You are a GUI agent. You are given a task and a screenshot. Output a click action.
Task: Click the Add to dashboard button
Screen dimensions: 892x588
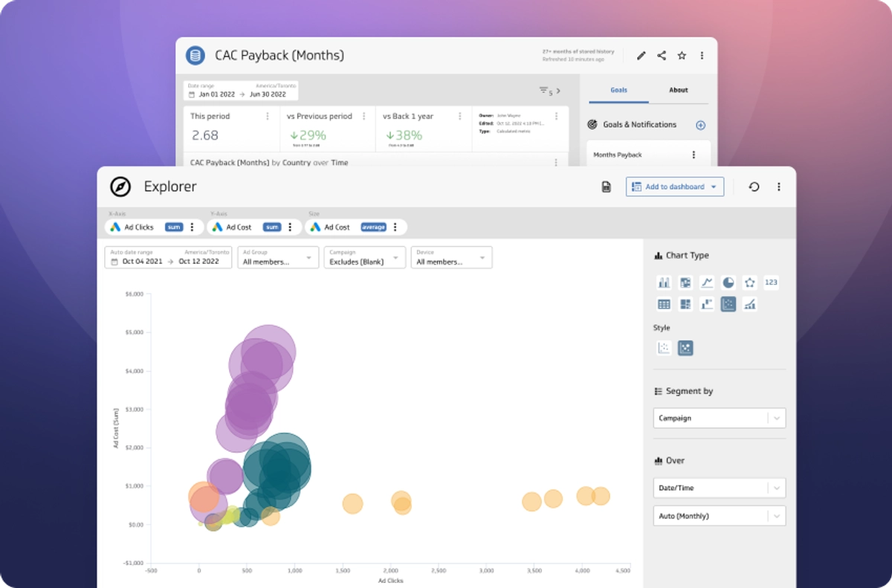673,187
